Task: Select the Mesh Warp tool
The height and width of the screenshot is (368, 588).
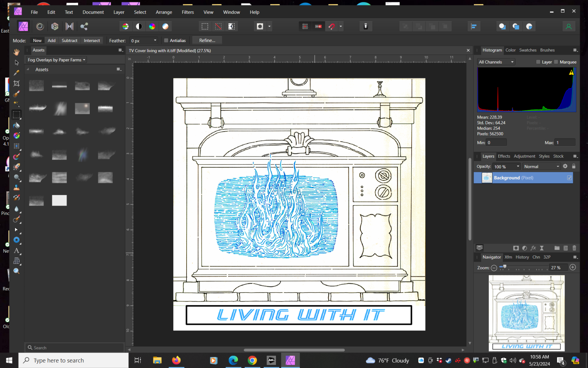Action: click(16, 261)
